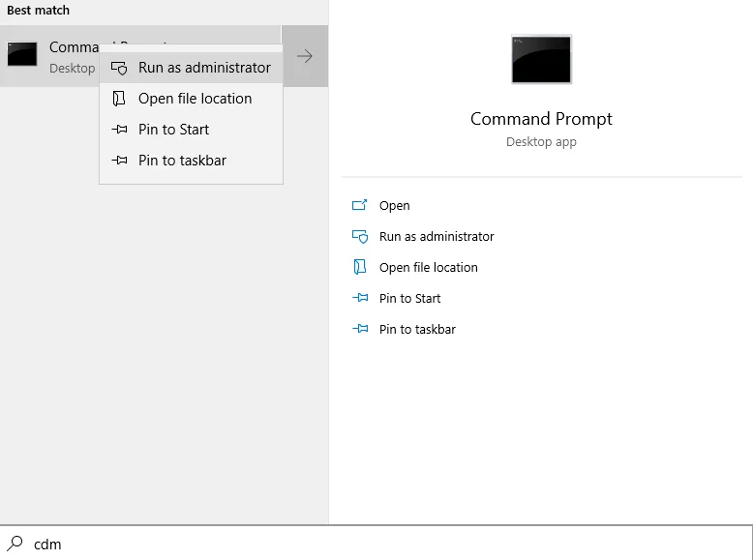Click the blue shield icon in the details pane
The height and width of the screenshot is (560, 753).
point(360,237)
